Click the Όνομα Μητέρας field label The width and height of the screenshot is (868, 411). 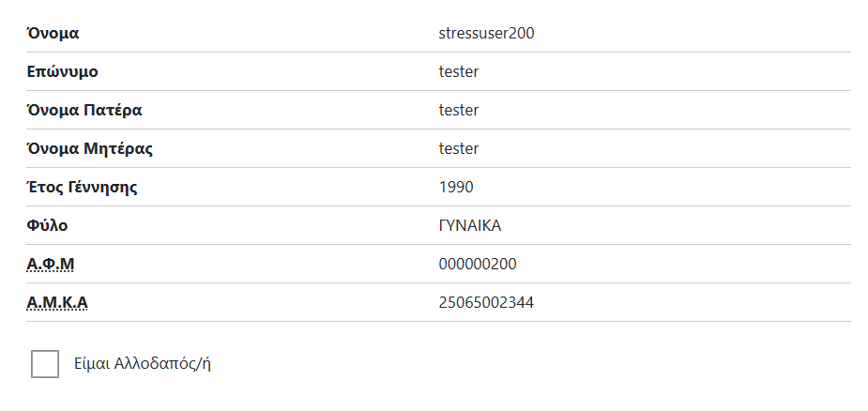[90, 148]
